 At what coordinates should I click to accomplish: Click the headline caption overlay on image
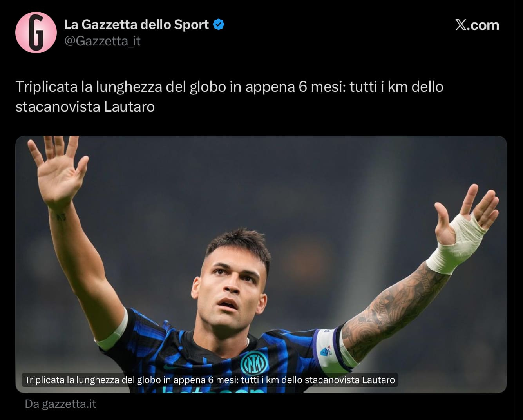[210, 380]
